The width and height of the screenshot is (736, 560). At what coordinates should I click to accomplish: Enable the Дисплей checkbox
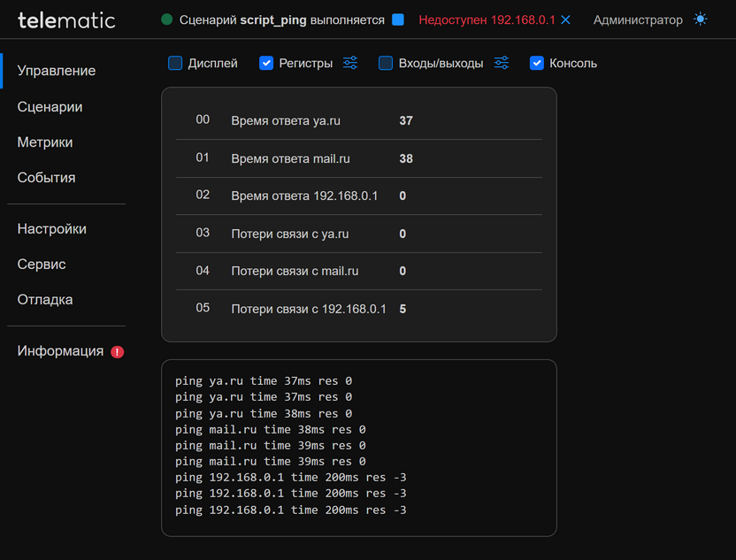point(175,63)
